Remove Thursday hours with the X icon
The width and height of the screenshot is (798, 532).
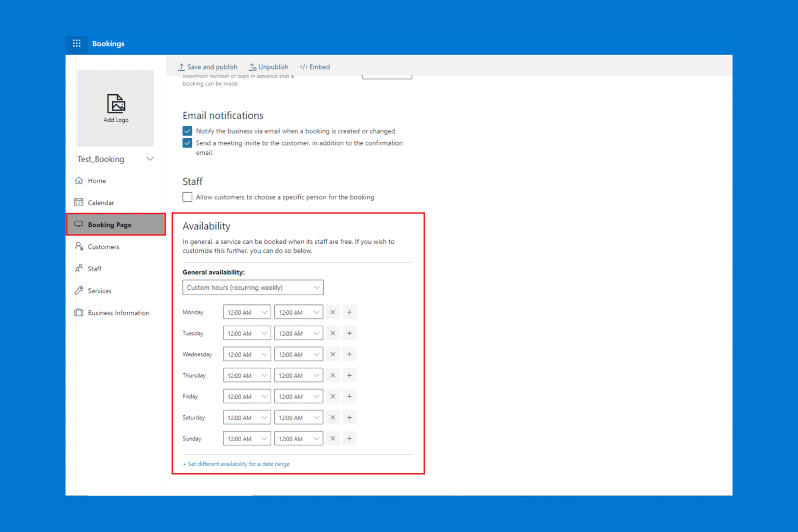tap(332, 376)
